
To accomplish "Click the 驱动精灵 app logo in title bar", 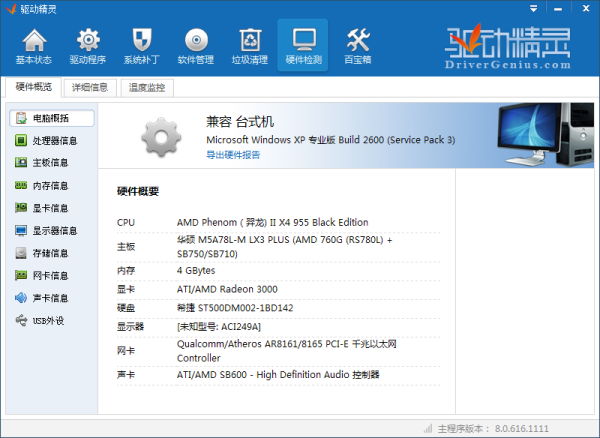I will (x=11, y=8).
